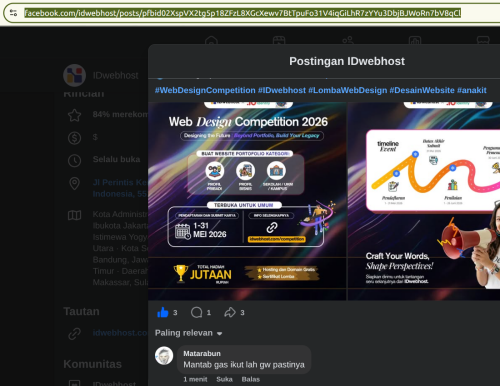500x386 pixels.
Task: Click the location pin icon
Action: [74, 183]
